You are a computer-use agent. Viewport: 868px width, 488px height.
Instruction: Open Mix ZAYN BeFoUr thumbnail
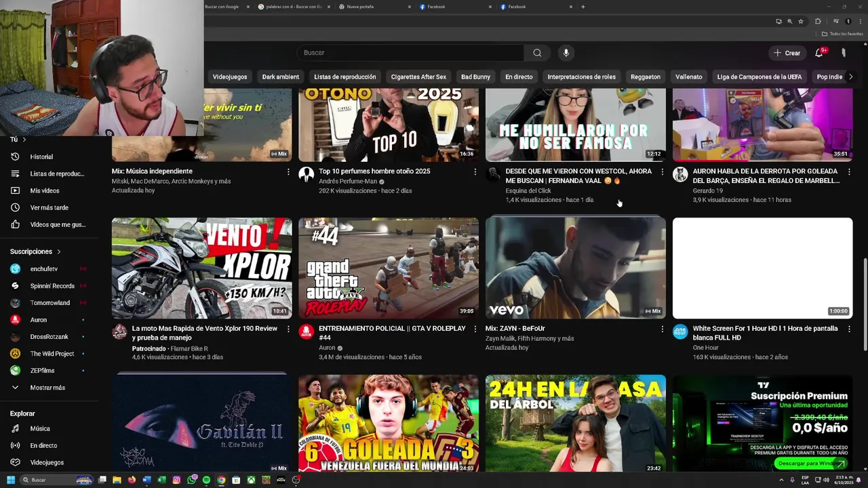[576, 268]
